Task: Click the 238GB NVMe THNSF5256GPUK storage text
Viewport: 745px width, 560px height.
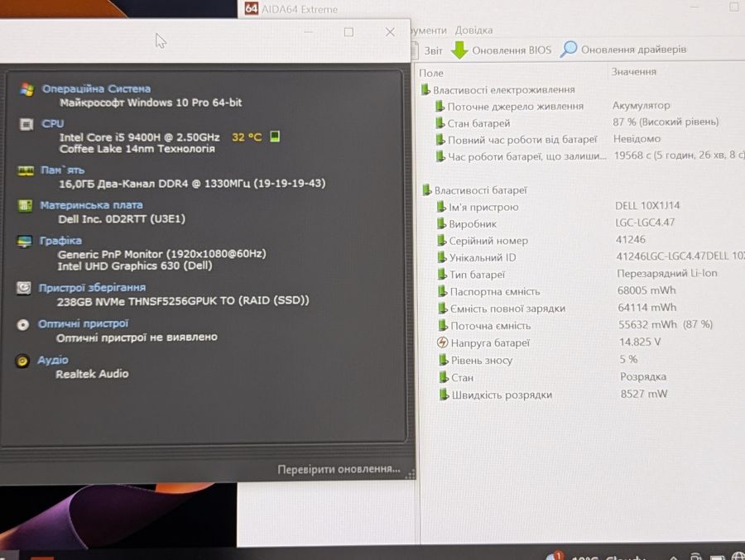Action: (183, 300)
